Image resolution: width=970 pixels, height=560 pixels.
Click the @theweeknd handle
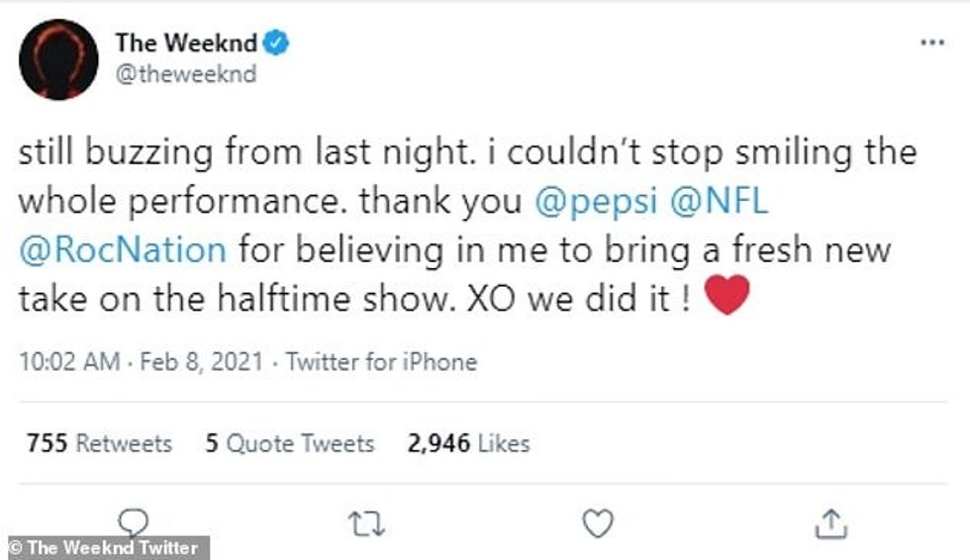(x=186, y=74)
